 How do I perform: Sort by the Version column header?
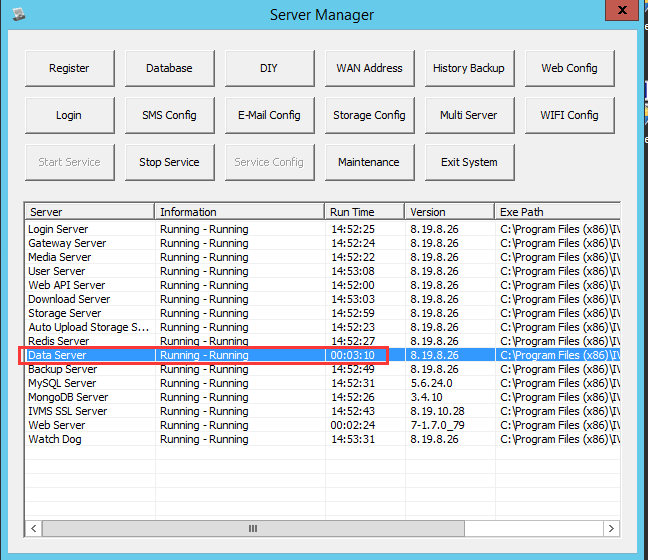coord(450,212)
